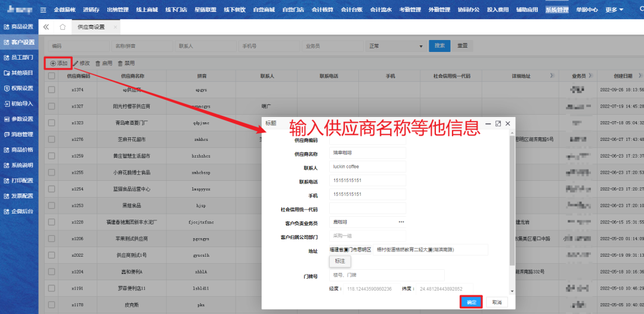
Task: Check the row checkbox for supplier x1374
Action: click(52, 90)
